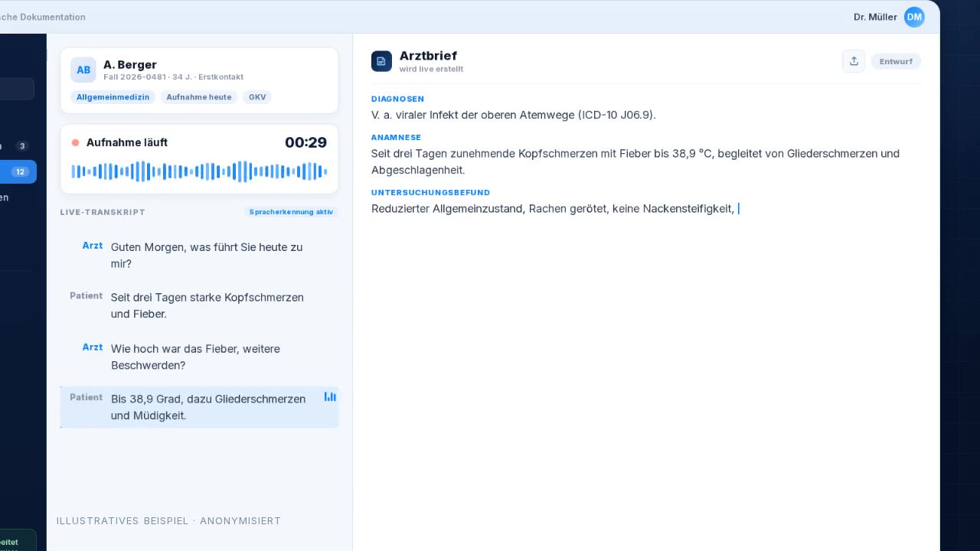Click the Arztbrief document icon

(x=381, y=61)
